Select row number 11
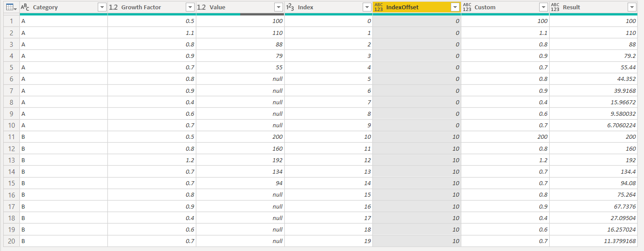 [11, 137]
